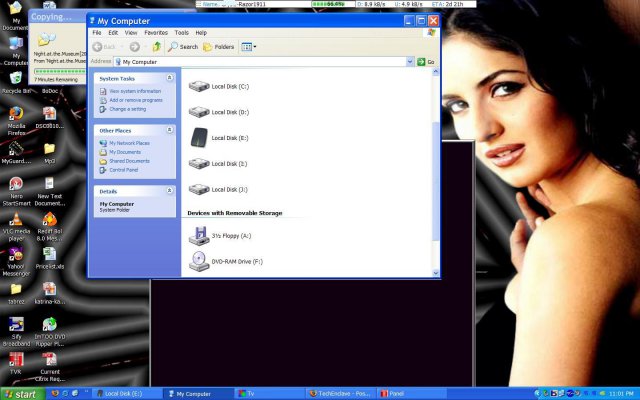The image size is (640, 400).
Task: Open the Edit menu
Action: coord(113,33)
